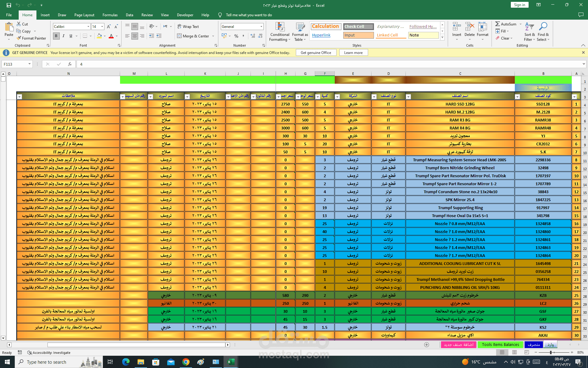This screenshot has height=368, width=588.
Task: Expand the General number format dropdown
Action: tap(261, 27)
